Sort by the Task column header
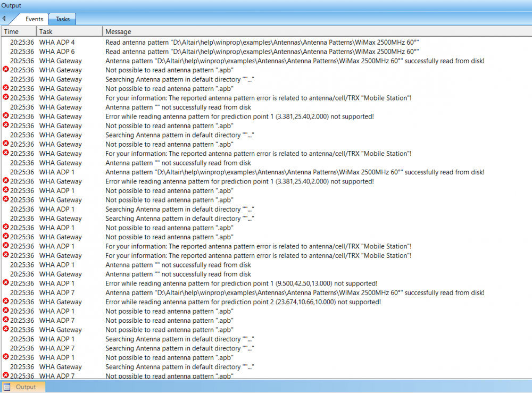The width and height of the screenshot is (532, 393). coord(69,31)
